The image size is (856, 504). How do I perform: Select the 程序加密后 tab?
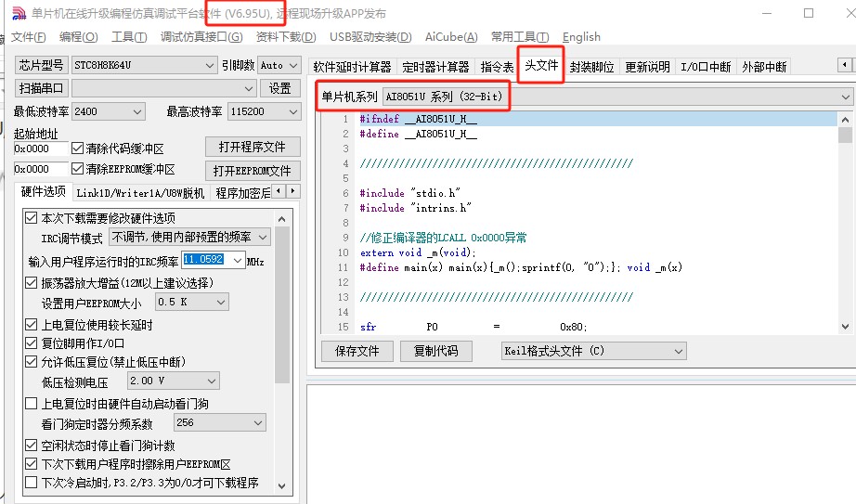coord(243,193)
